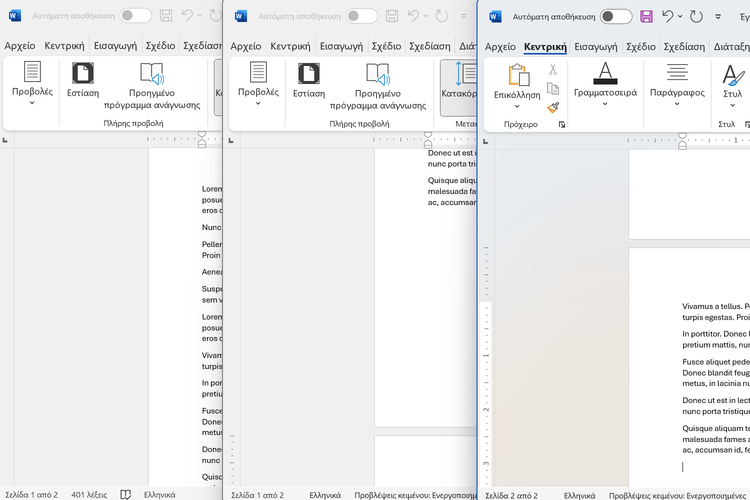Image resolution: width=750 pixels, height=500 pixels.
Task: Switch to the Σχέδιο tab in the left window
Action: [x=160, y=46]
